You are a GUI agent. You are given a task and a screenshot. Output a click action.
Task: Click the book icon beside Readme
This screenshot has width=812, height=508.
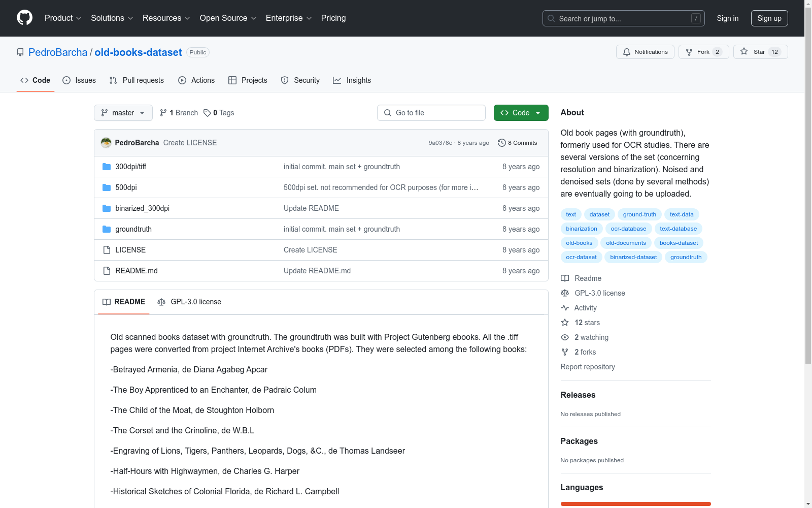coord(565,278)
